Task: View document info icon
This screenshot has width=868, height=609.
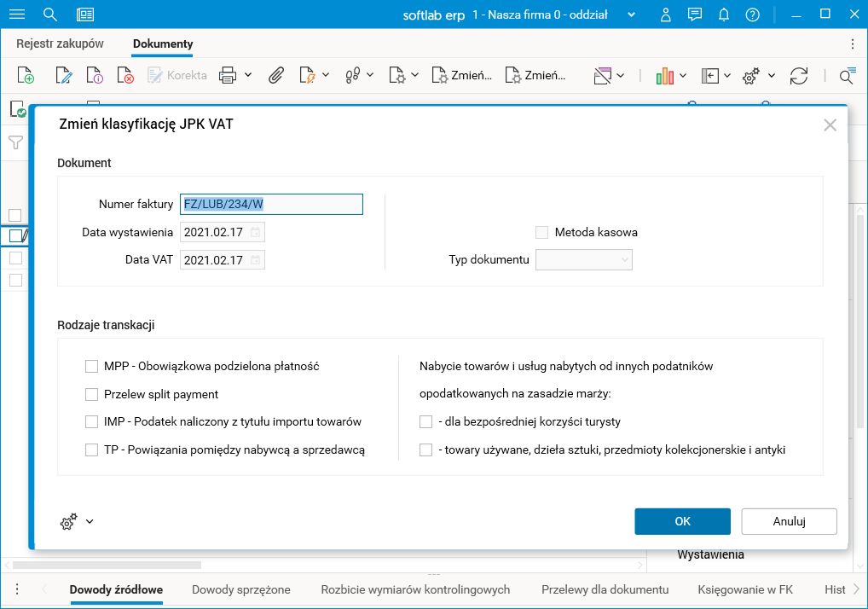Action: pos(95,75)
